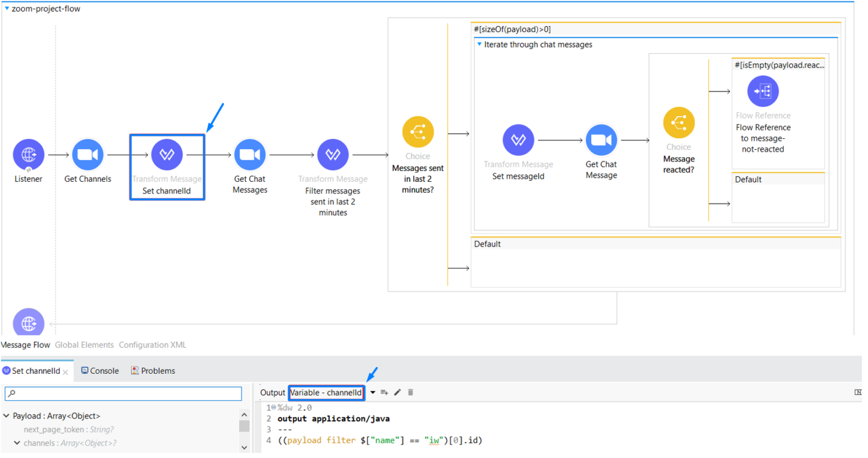Select the Get Channels Zoom connector

point(88,154)
